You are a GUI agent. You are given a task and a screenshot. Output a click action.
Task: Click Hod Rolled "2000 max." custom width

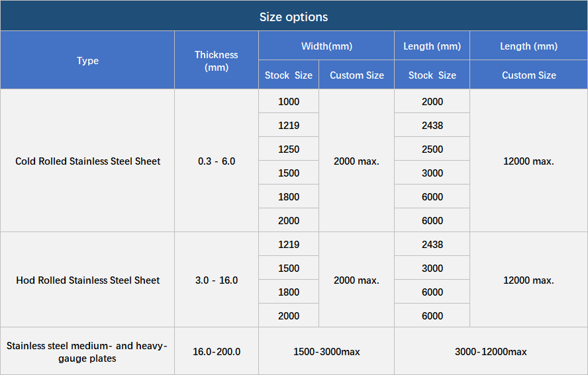pyautogui.click(x=357, y=280)
